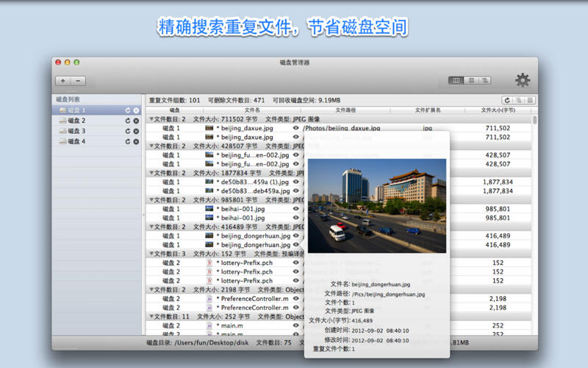Open the settings gear in toolbar
This screenshot has height=368, width=588.
click(x=522, y=80)
